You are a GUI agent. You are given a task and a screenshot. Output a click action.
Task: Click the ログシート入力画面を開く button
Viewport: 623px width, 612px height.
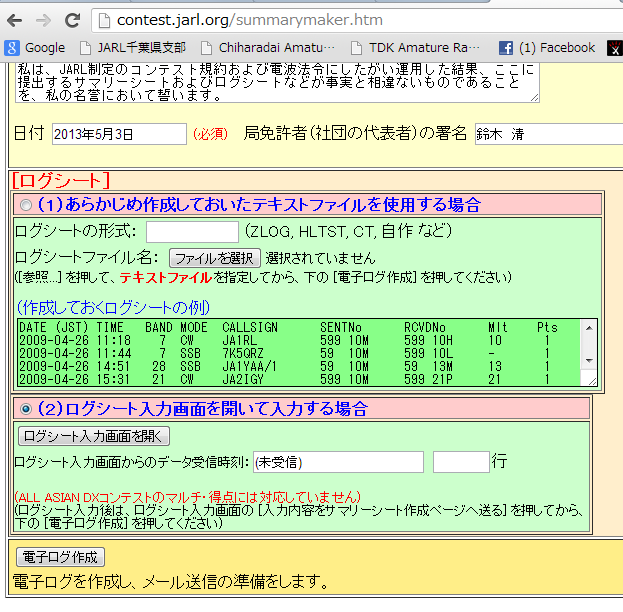[94, 436]
